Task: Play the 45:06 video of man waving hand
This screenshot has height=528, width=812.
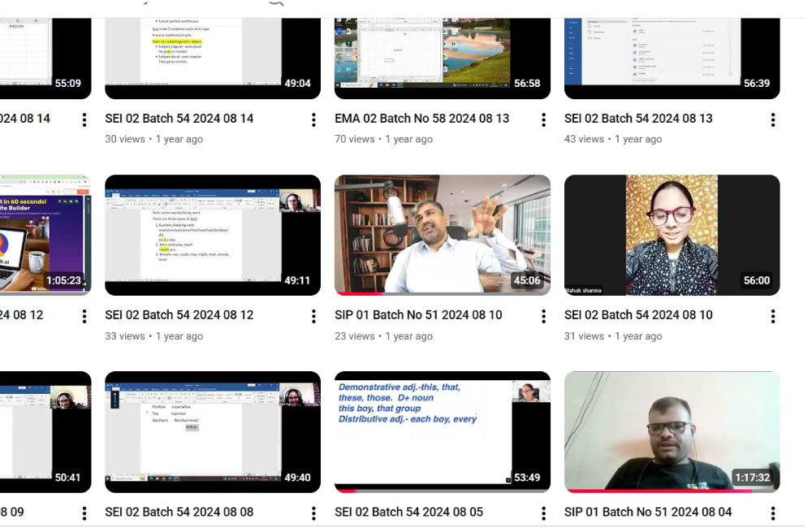Action: [442, 234]
